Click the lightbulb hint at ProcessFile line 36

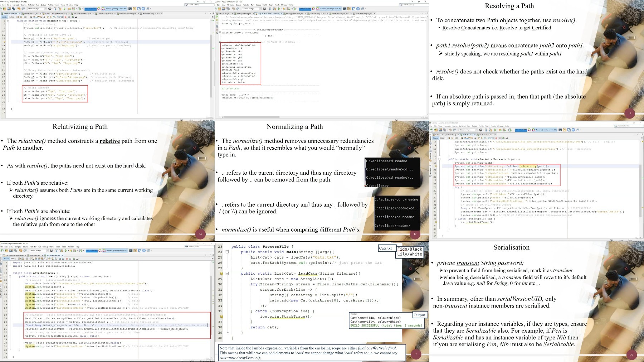pyautogui.click(x=221, y=317)
